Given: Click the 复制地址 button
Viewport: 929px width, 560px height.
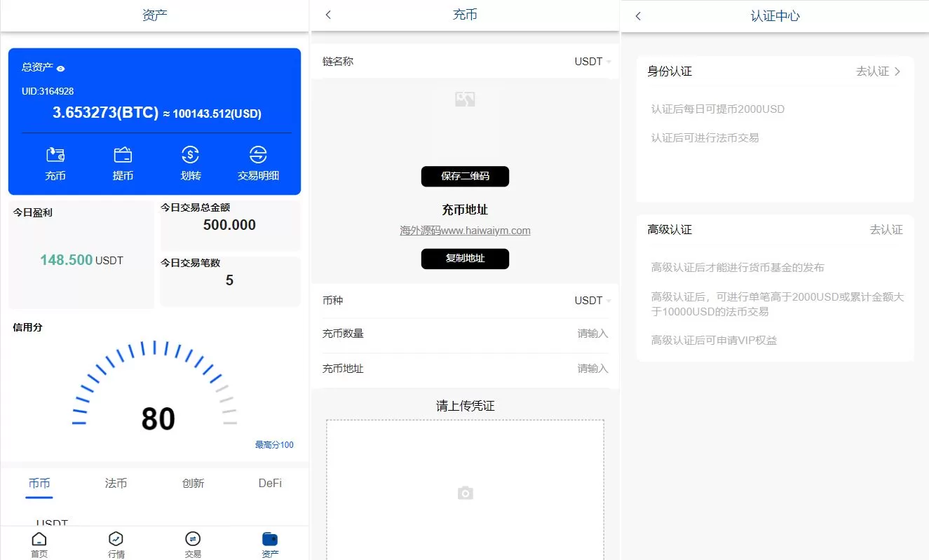Looking at the screenshot, I should tap(465, 259).
